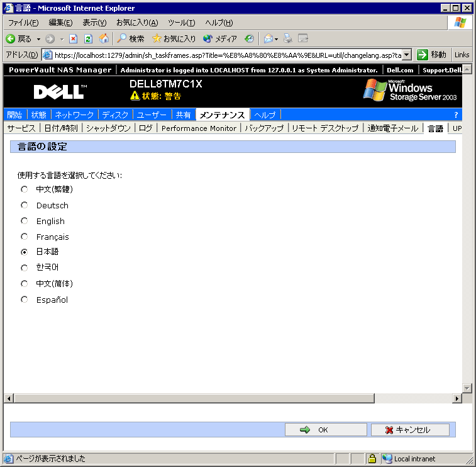Select 中文(繁體) radio button
476x467 pixels.
(x=25, y=189)
